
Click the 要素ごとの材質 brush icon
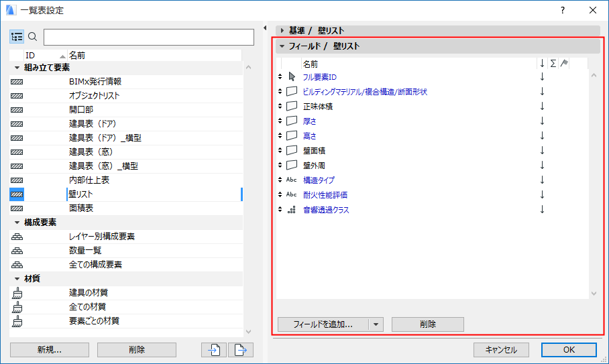[x=17, y=321]
